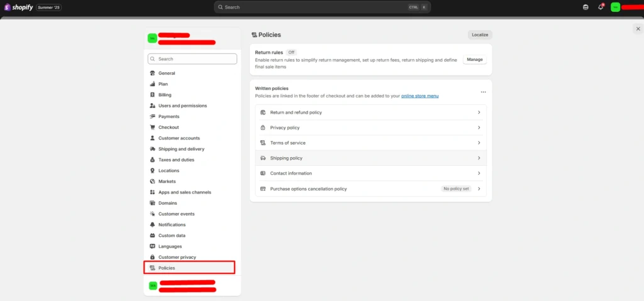644x301 pixels.
Task: Click the green account avatar at top right
Action: click(615, 8)
